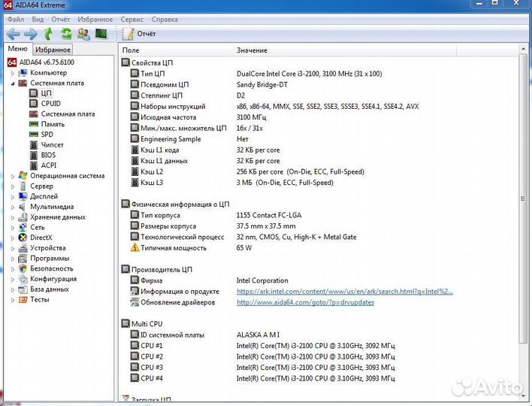Open the Отчёт menu in the menu bar
The image size is (532, 406).
coord(60,20)
